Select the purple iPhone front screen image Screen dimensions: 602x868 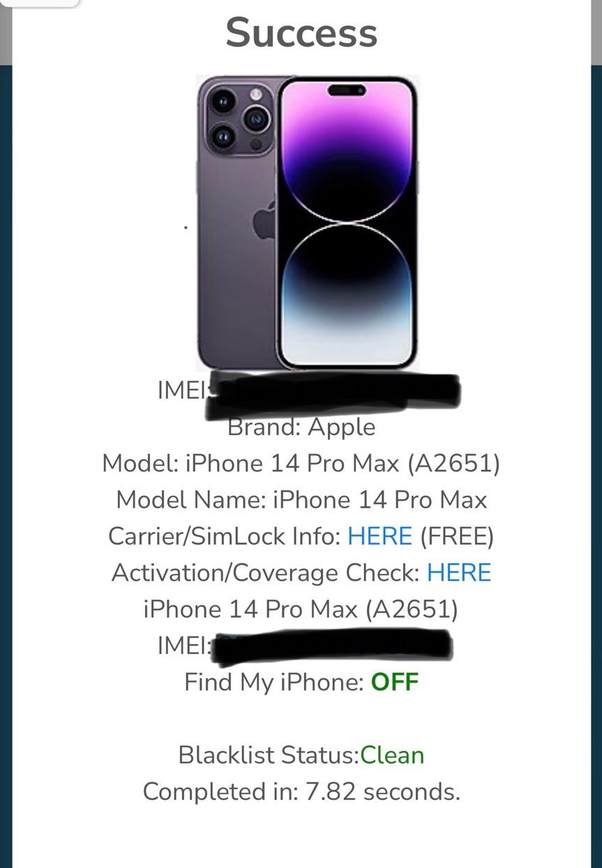(x=347, y=222)
